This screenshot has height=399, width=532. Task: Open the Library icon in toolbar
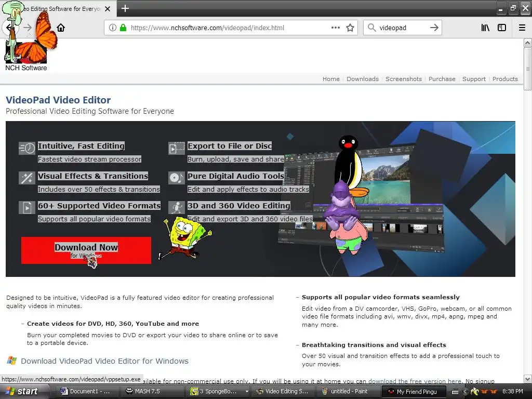click(485, 28)
